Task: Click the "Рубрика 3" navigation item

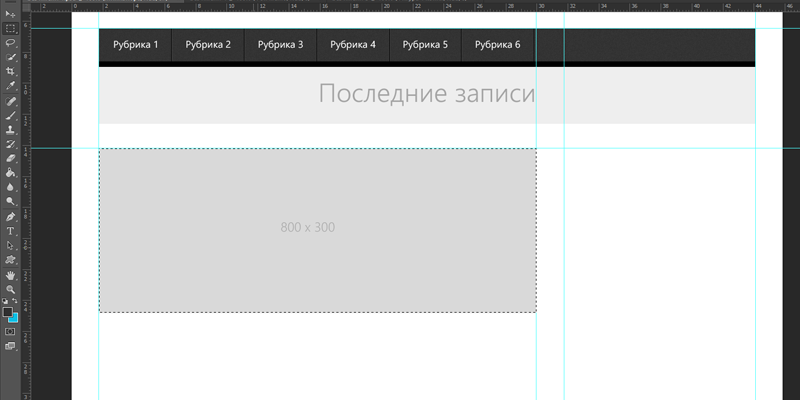Action: tap(280, 45)
